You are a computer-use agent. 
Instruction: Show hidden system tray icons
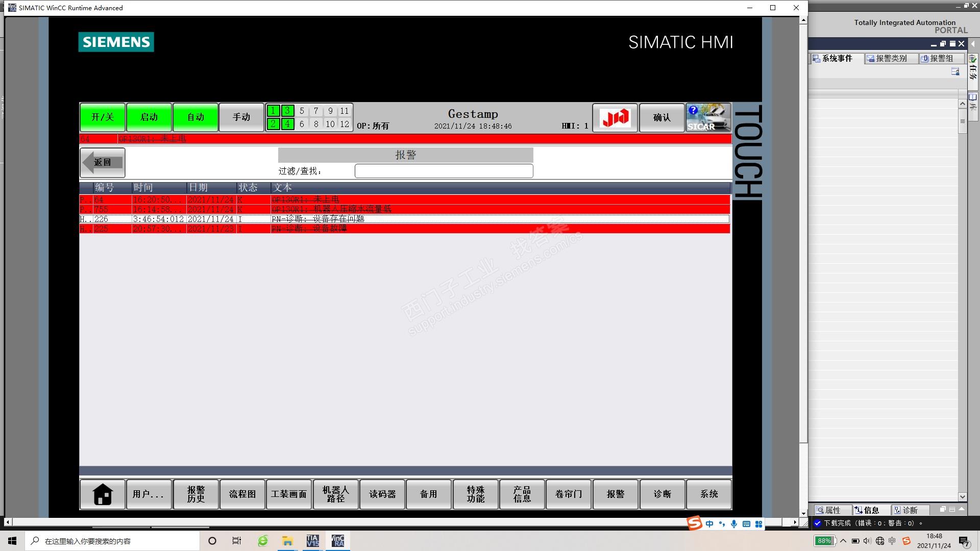[843, 541]
